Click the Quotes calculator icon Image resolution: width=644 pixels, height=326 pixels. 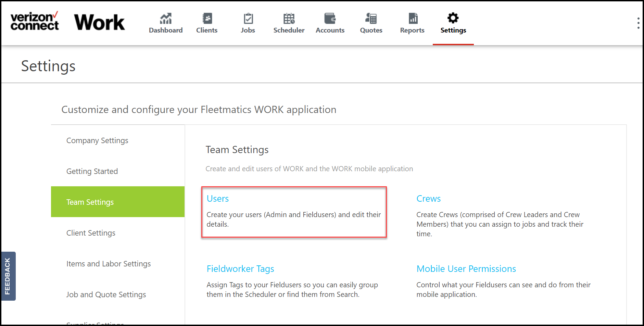(x=371, y=18)
